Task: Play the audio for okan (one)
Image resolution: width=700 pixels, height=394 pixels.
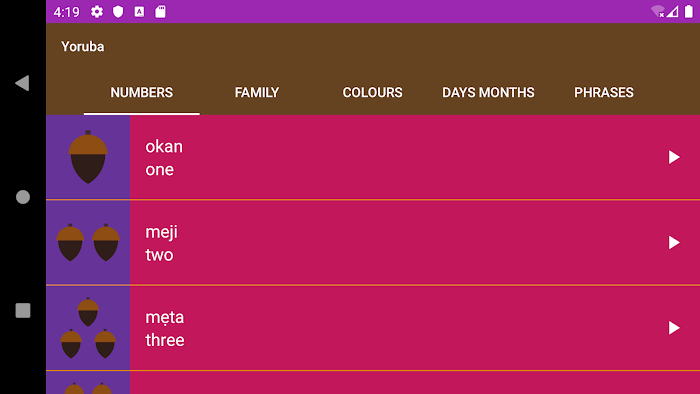Action: tap(674, 157)
